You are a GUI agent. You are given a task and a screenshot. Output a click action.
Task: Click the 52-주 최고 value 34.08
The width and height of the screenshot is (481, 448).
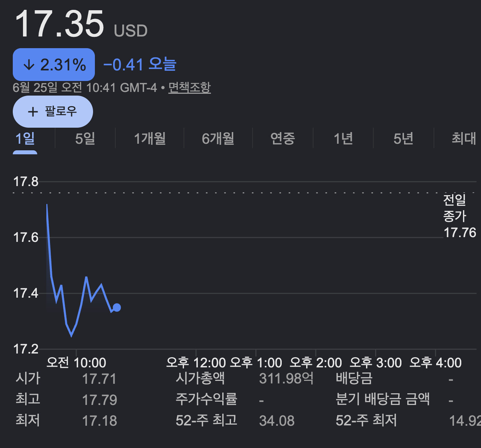277,421
